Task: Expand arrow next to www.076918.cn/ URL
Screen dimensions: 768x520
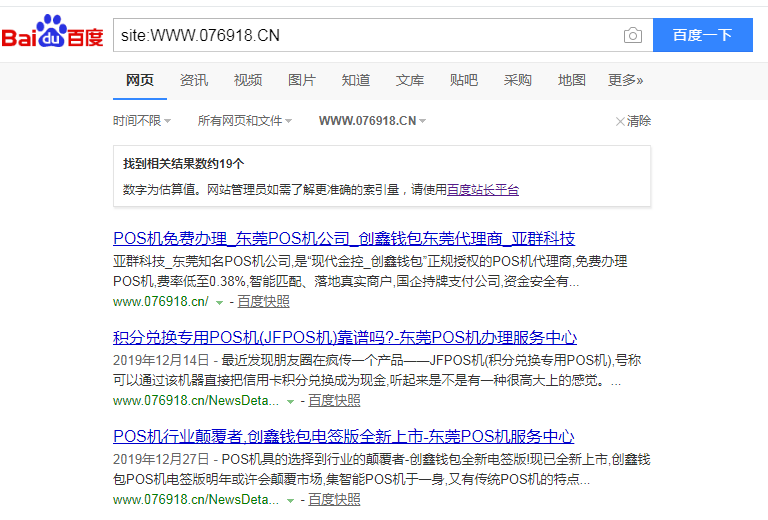Action: click(219, 303)
